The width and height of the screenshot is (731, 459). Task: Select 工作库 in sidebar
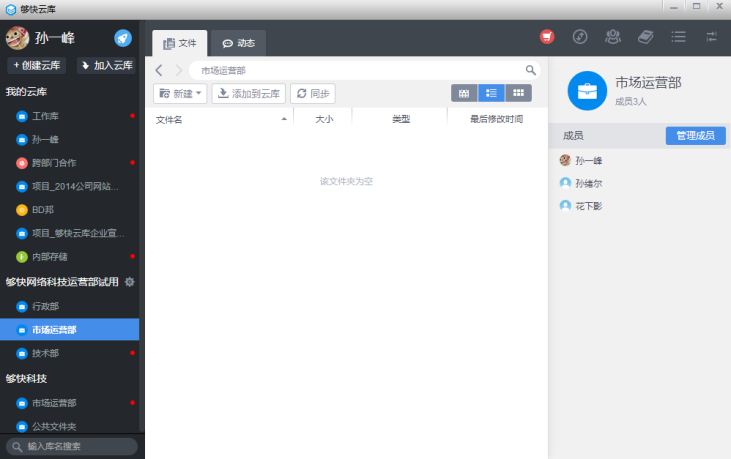point(69,116)
